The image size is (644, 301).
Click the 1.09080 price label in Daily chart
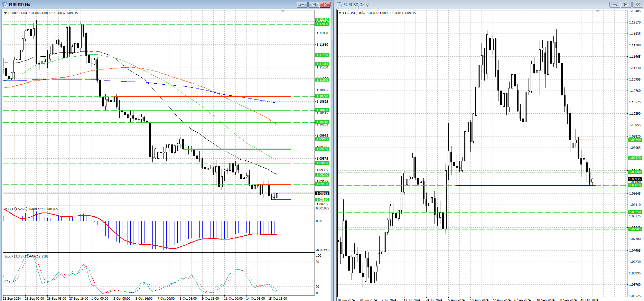635,172
